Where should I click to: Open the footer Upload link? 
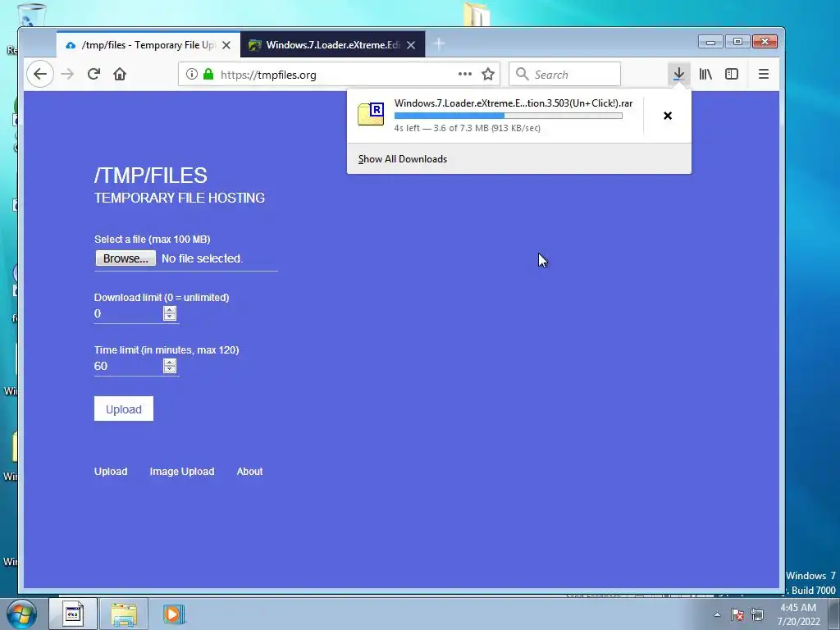pos(111,472)
